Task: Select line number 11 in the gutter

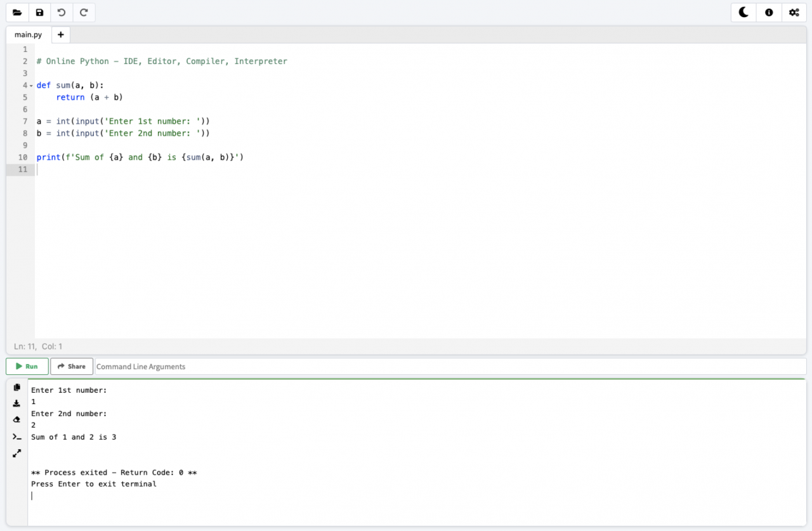Action: (x=23, y=169)
